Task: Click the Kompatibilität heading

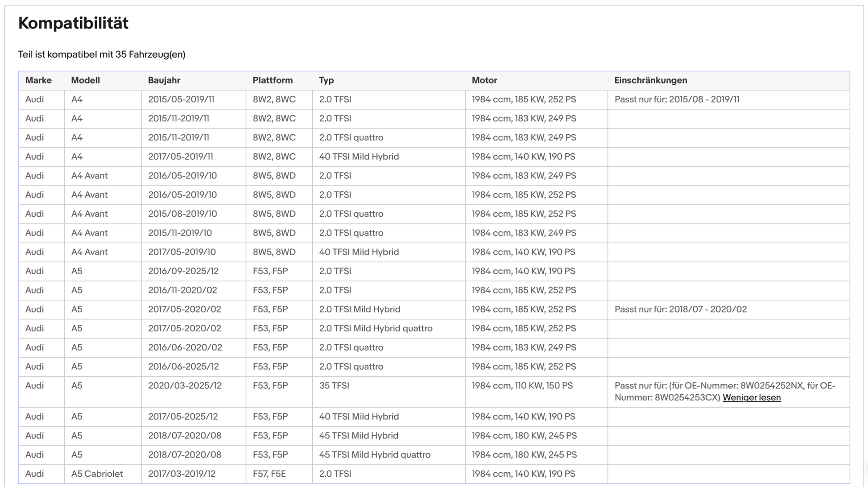Action: click(73, 23)
